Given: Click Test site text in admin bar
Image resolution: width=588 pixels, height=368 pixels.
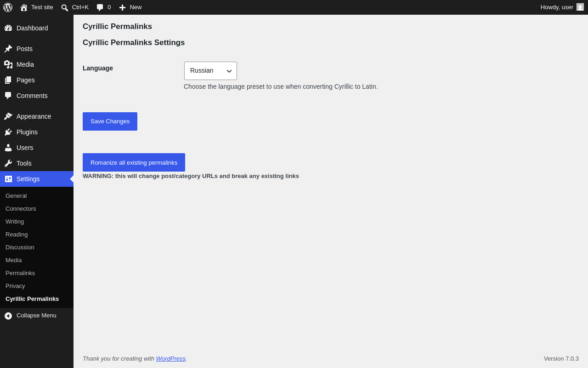Looking at the screenshot, I should [42, 7].
